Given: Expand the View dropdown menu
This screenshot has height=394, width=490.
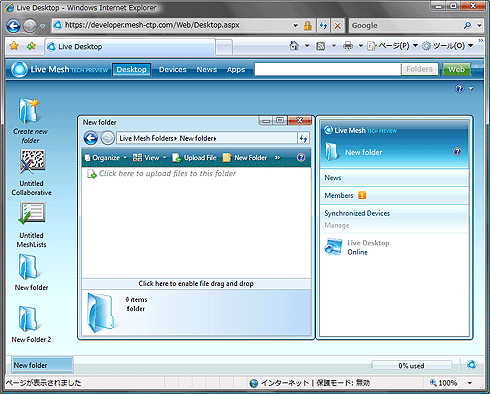Looking at the screenshot, I should coord(165,158).
